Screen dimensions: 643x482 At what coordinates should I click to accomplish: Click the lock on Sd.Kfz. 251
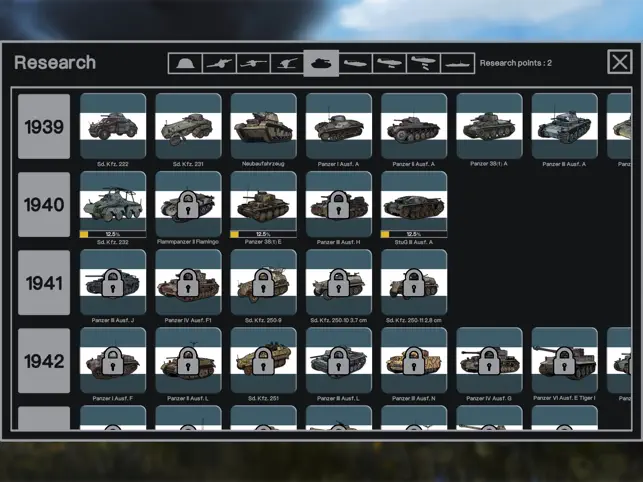(x=263, y=361)
